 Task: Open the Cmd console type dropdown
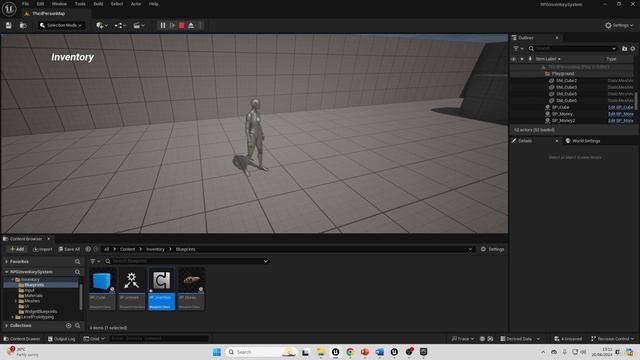click(x=94, y=339)
